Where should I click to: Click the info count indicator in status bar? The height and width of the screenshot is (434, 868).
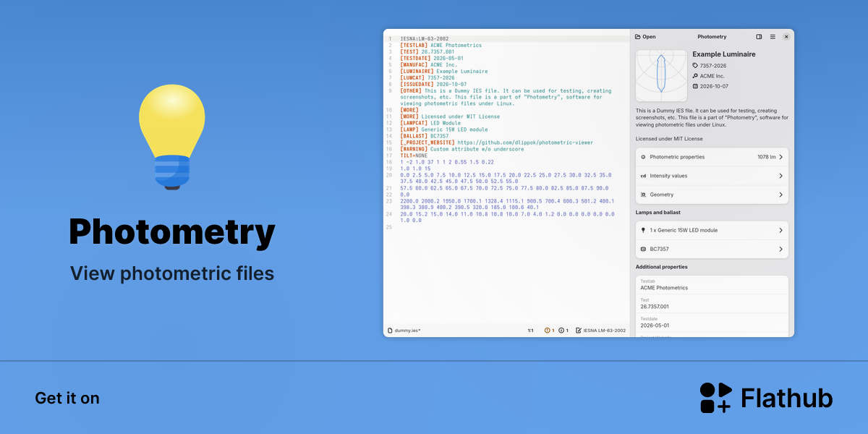click(563, 331)
